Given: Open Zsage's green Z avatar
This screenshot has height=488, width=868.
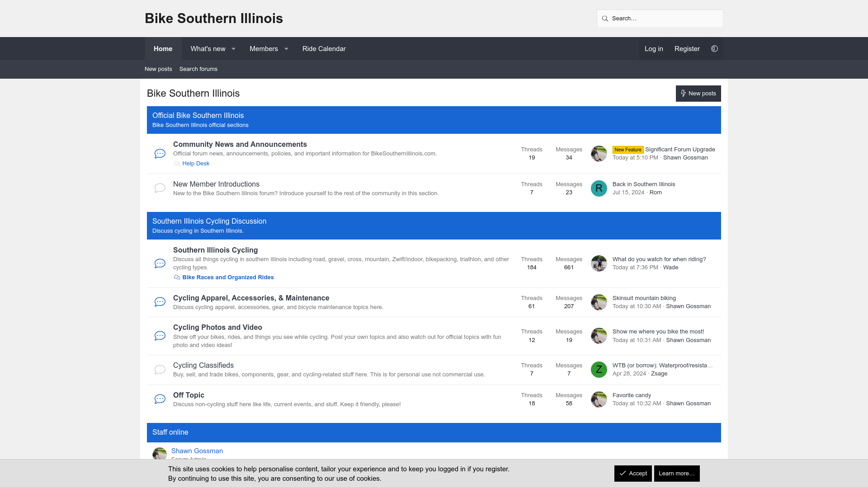Looking at the screenshot, I should [599, 370].
